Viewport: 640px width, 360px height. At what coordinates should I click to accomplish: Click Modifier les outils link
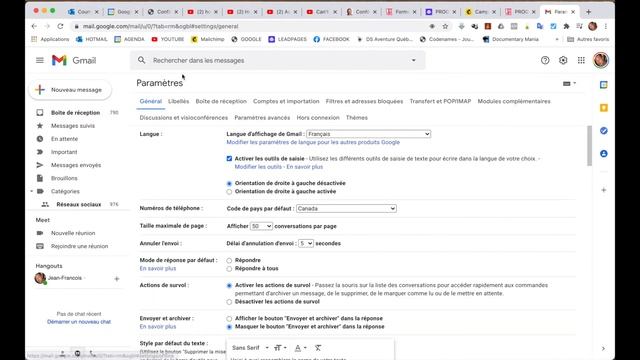tap(258, 167)
